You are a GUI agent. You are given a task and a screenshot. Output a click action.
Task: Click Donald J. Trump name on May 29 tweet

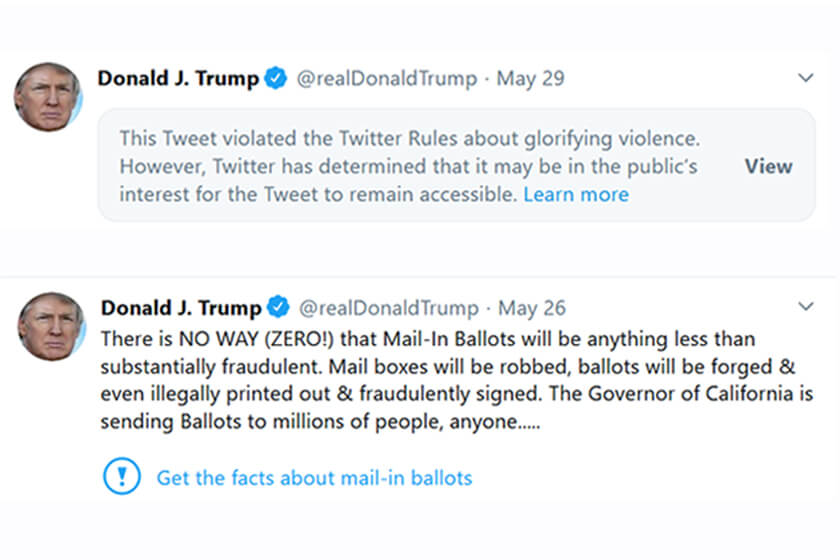click(178, 79)
